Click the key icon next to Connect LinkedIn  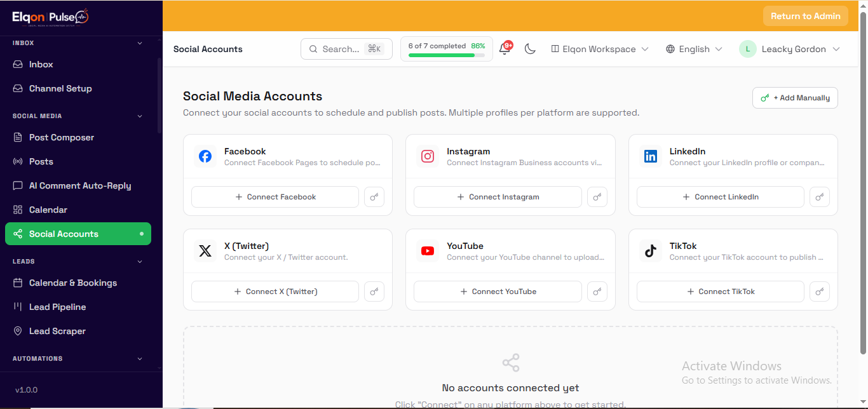[x=820, y=197]
